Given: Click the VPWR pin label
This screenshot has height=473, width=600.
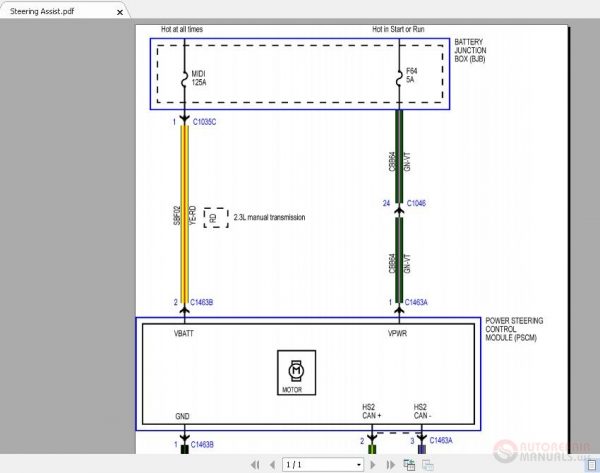Looking at the screenshot, I should (x=398, y=334).
